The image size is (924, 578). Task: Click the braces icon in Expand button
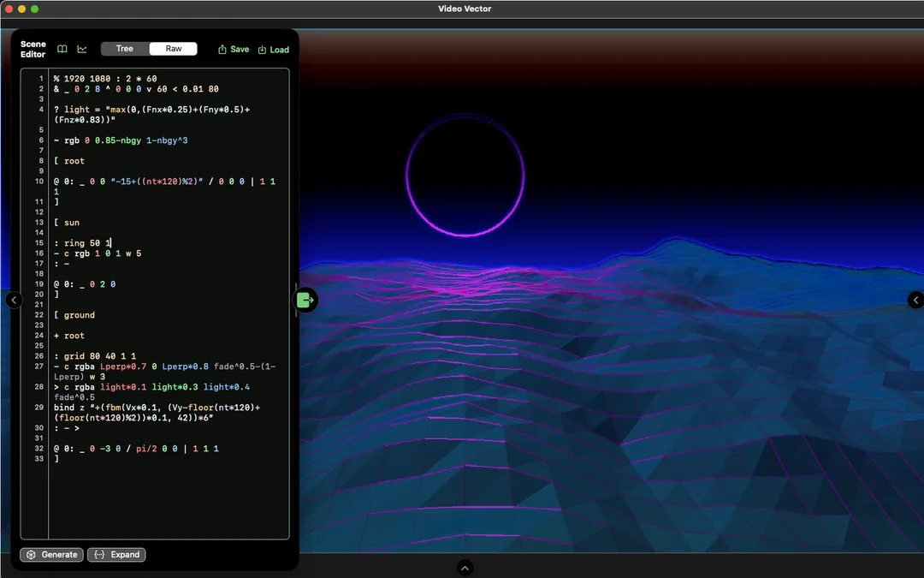pyautogui.click(x=99, y=554)
